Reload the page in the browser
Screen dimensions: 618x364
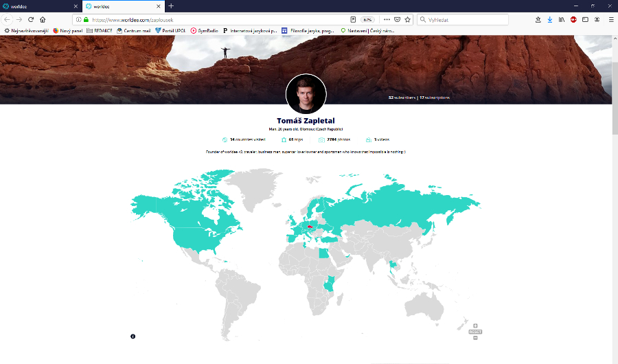coord(31,20)
